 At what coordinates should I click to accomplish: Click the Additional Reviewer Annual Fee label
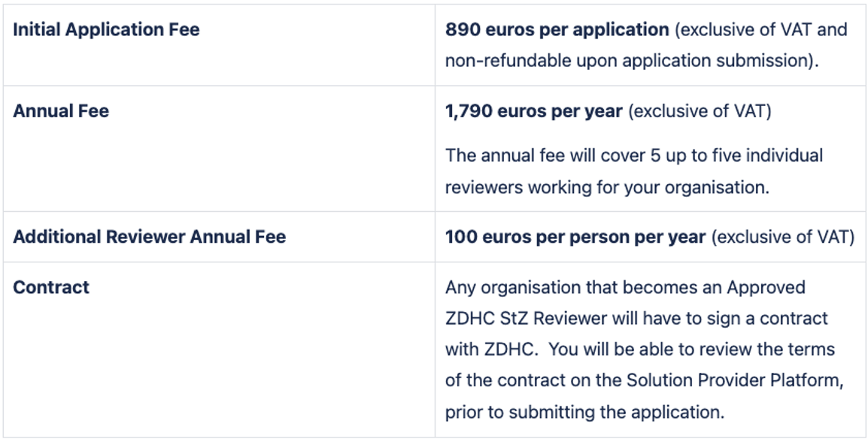click(149, 237)
